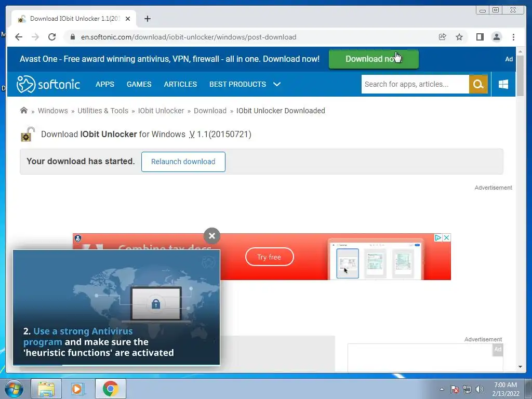Click the Chrome taskbar icon
This screenshot has height=399, width=532.
[110, 389]
